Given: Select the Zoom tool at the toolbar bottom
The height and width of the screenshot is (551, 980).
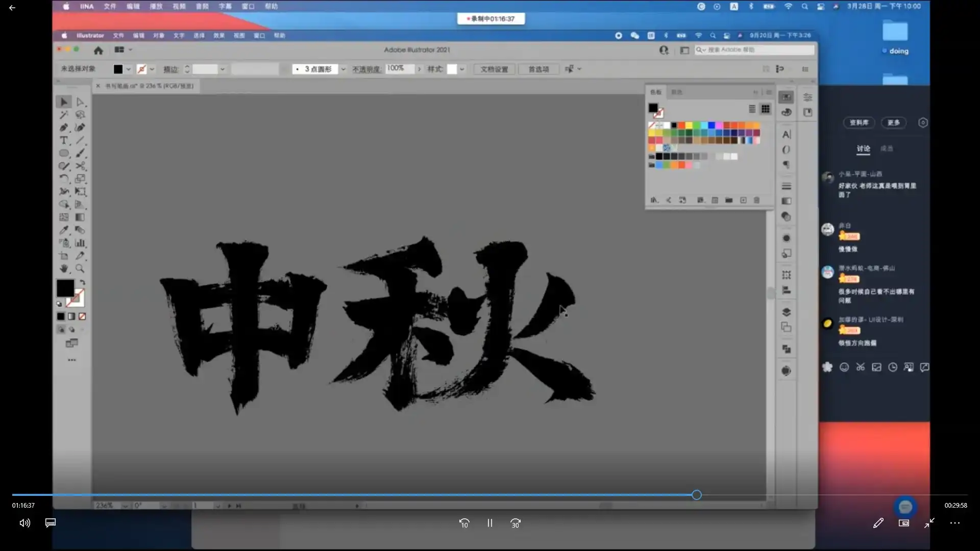Looking at the screenshot, I should pyautogui.click(x=80, y=269).
